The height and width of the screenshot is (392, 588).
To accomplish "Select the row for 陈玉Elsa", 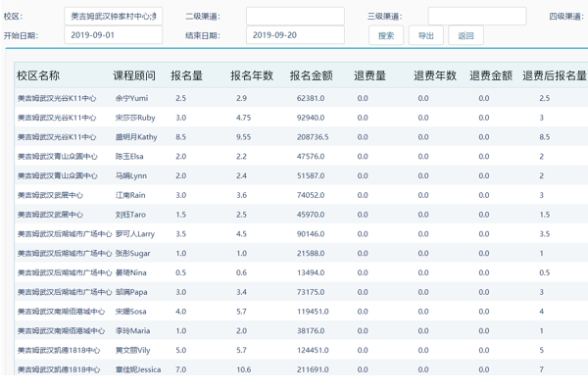I will click(294, 156).
